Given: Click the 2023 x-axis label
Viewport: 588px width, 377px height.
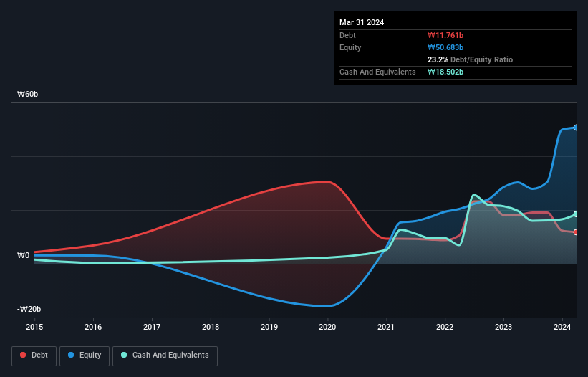Looking at the screenshot, I should pos(503,327).
